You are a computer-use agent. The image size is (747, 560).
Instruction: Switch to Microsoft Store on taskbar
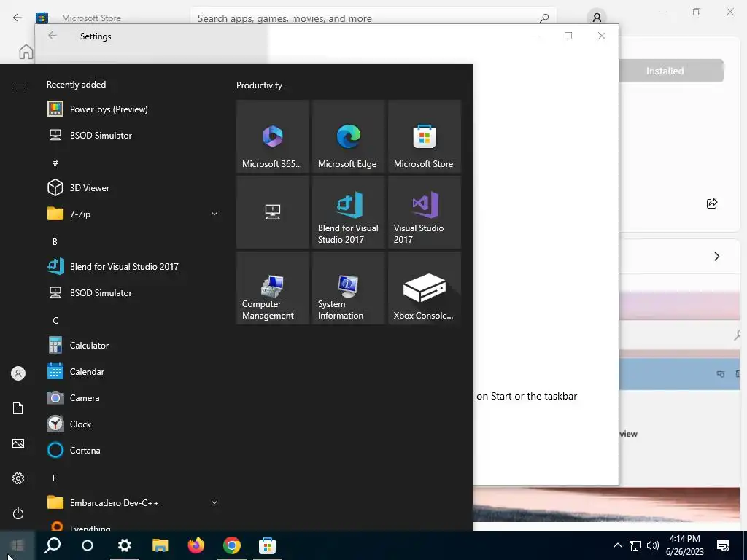(x=267, y=545)
